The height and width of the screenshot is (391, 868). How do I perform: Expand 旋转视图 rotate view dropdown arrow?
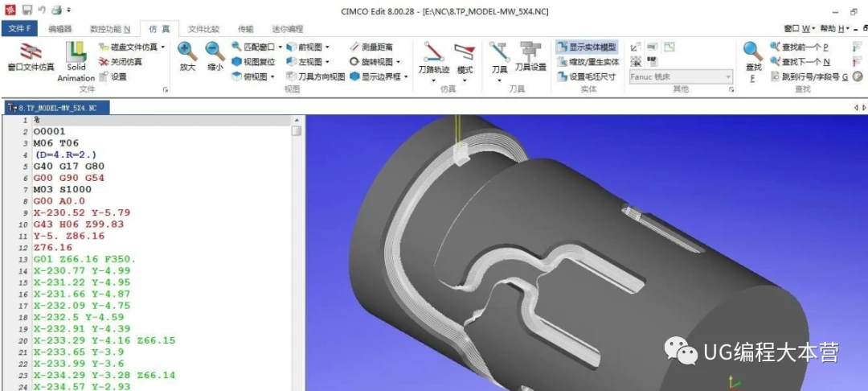(x=399, y=62)
